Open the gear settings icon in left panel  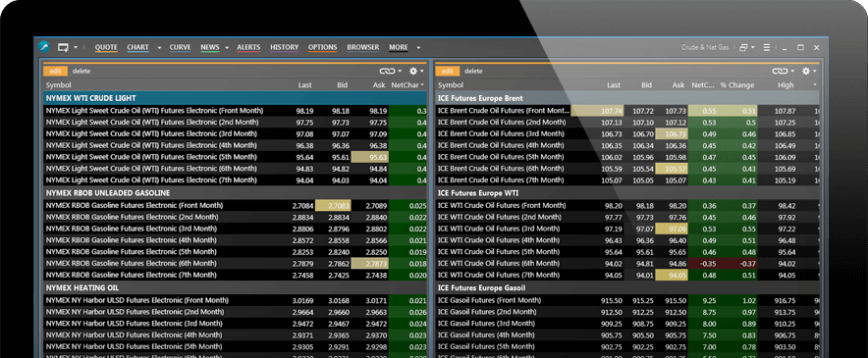coord(413,71)
